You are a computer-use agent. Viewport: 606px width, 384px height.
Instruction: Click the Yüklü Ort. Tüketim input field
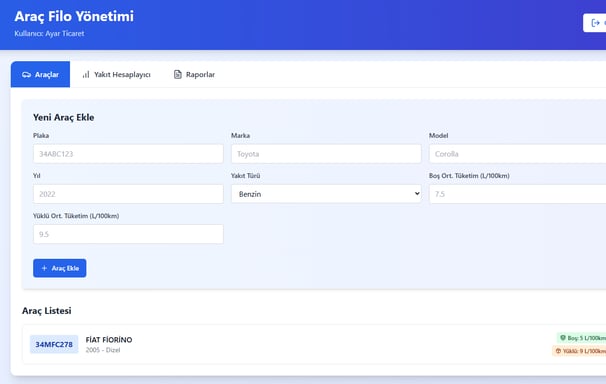click(128, 234)
